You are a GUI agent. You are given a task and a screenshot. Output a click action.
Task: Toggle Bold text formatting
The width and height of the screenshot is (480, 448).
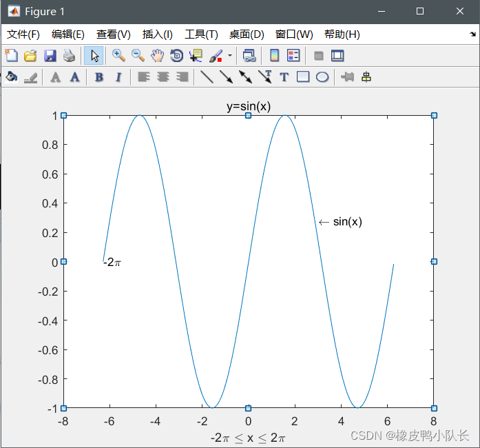pyautogui.click(x=99, y=77)
